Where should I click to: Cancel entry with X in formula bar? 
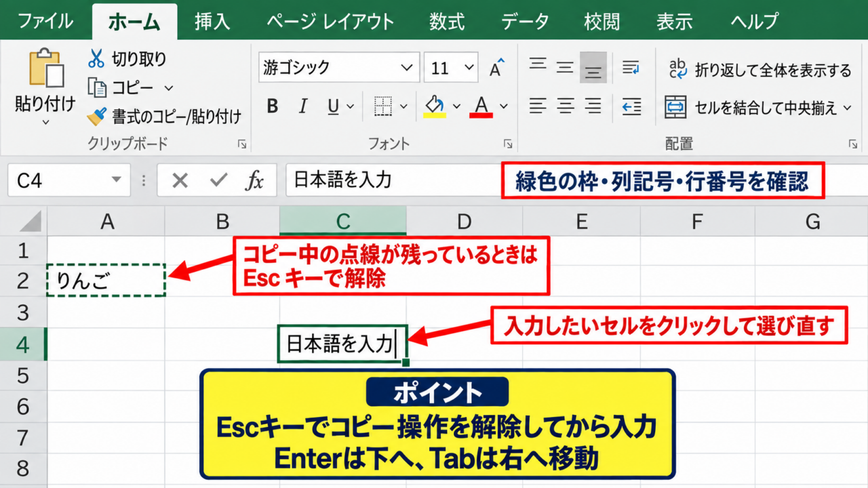180,181
